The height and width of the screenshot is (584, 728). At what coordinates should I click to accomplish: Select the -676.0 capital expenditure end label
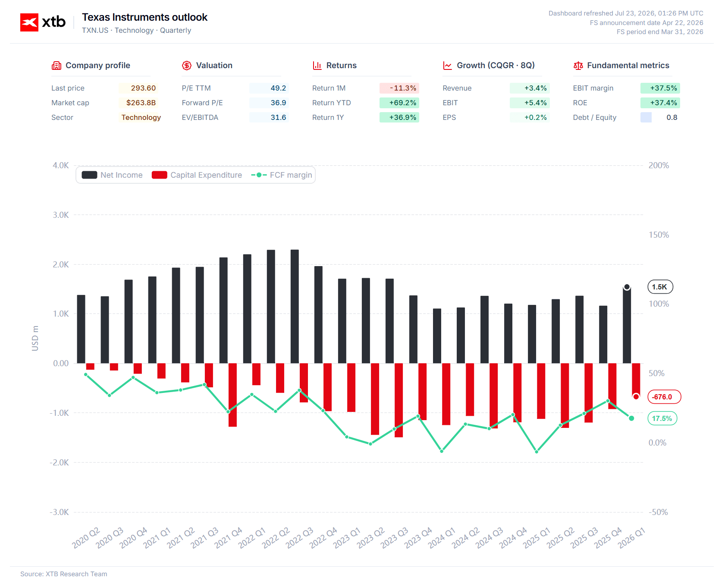[x=664, y=397]
